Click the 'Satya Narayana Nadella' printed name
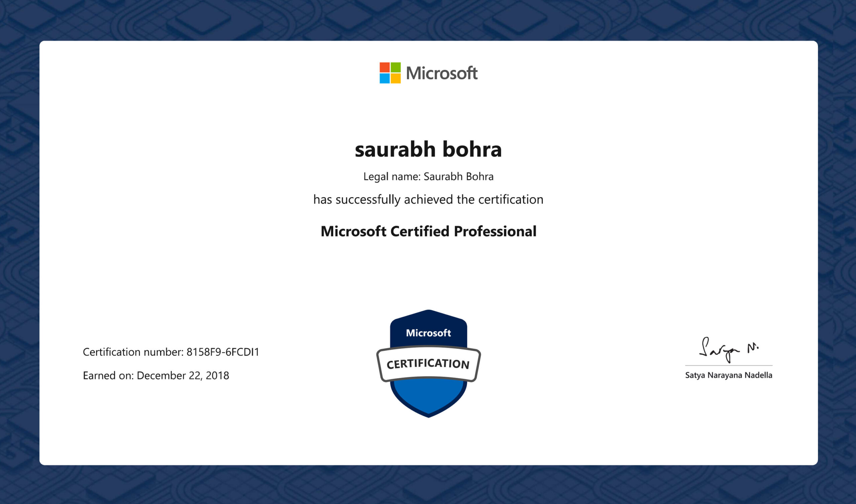Image resolution: width=856 pixels, height=504 pixels. 729,375
